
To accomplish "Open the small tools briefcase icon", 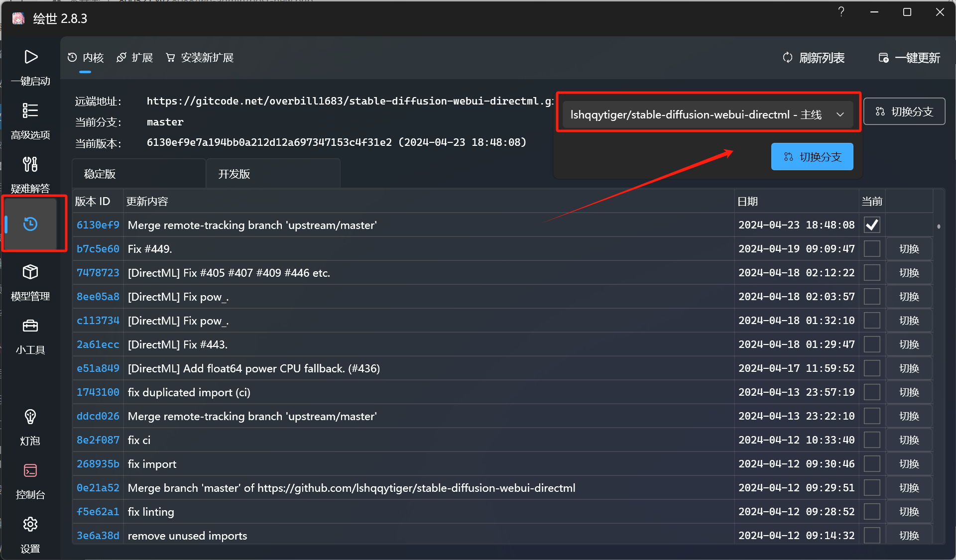I will pos(30,326).
